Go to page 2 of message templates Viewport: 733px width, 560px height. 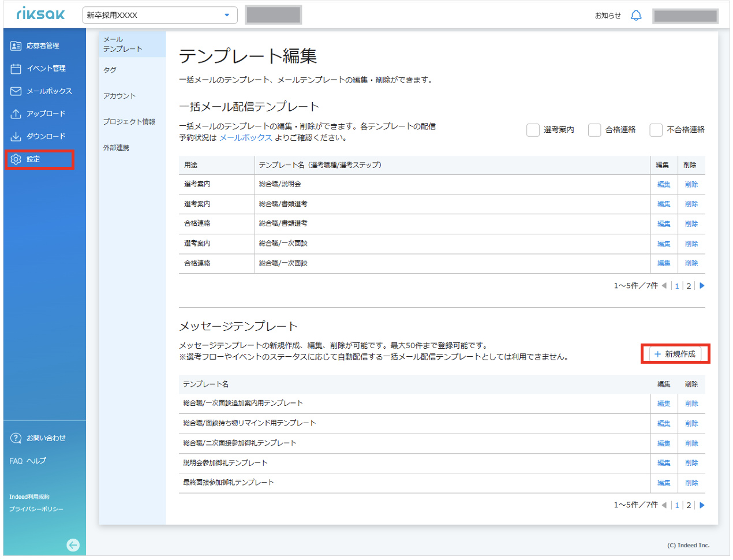689,505
